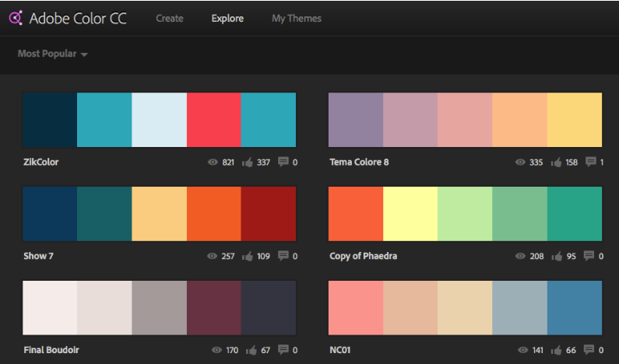Screen dimensions: 619x364
Task: Open the Show 7 theme title
Action: coord(38,256)
